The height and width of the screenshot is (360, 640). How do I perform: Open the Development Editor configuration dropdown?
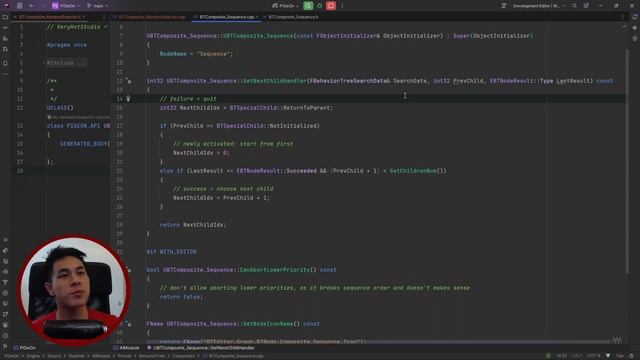coord(539,6)
